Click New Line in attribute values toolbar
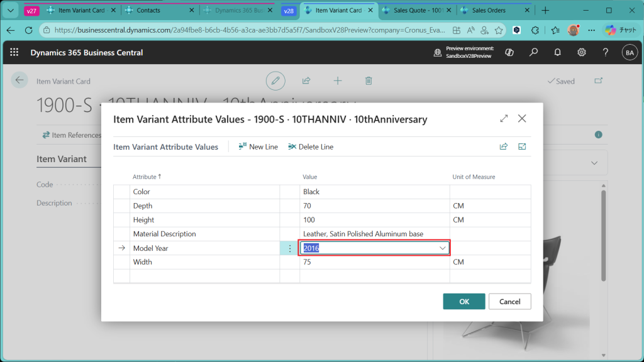 258,146
